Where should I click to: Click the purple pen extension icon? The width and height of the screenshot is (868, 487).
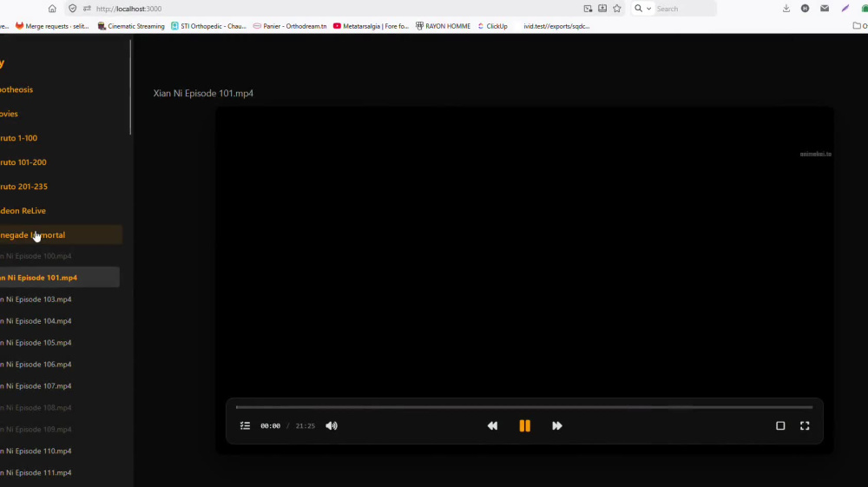click(x=845, y=9)
